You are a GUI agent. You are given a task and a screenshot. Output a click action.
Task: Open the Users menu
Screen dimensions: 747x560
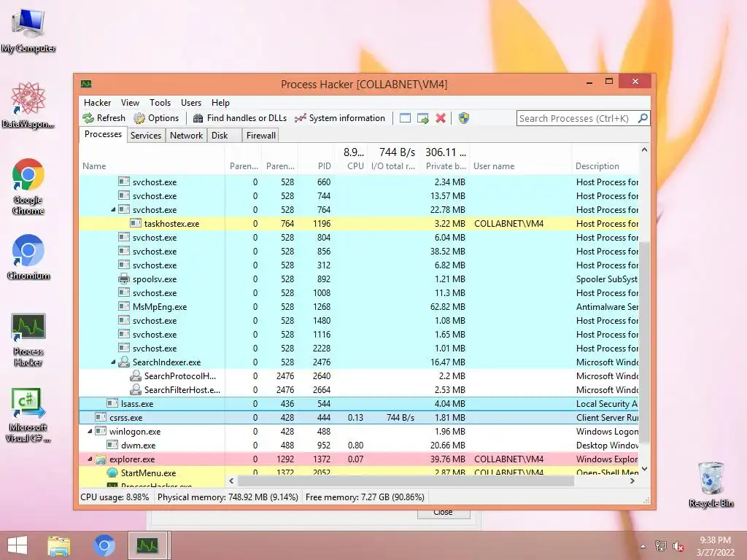[191, 103]
